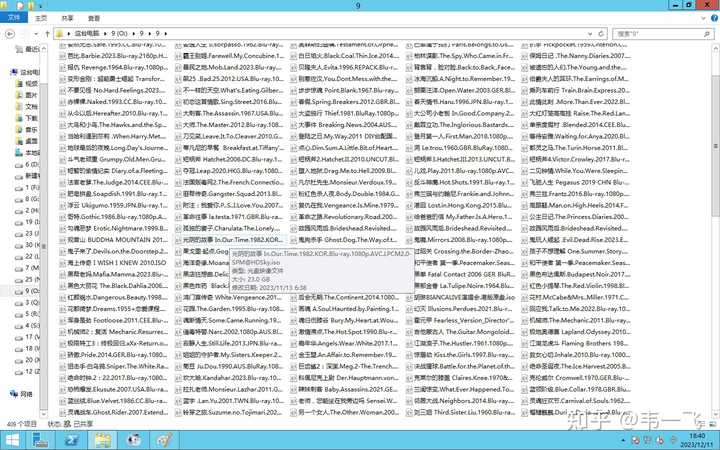
Task: Select drive 6 (D:) in sidebar
Action: 28,164
